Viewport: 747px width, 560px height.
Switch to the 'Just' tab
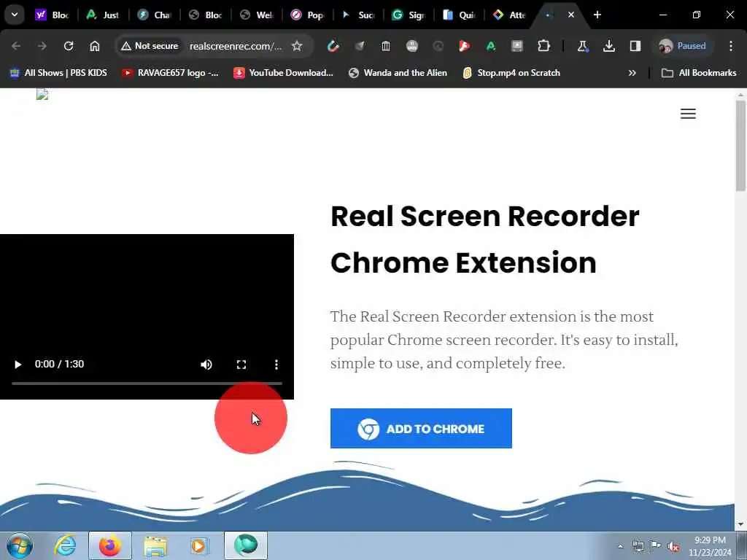103,15
